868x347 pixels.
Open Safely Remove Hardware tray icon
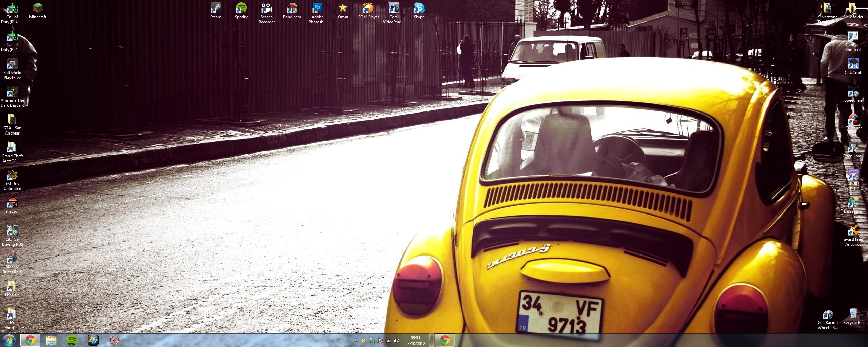372,341
